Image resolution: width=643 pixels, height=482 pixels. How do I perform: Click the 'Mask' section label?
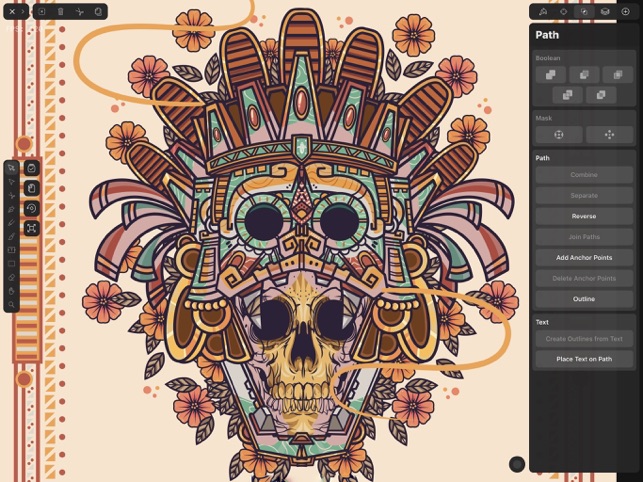tap(544, 118)
